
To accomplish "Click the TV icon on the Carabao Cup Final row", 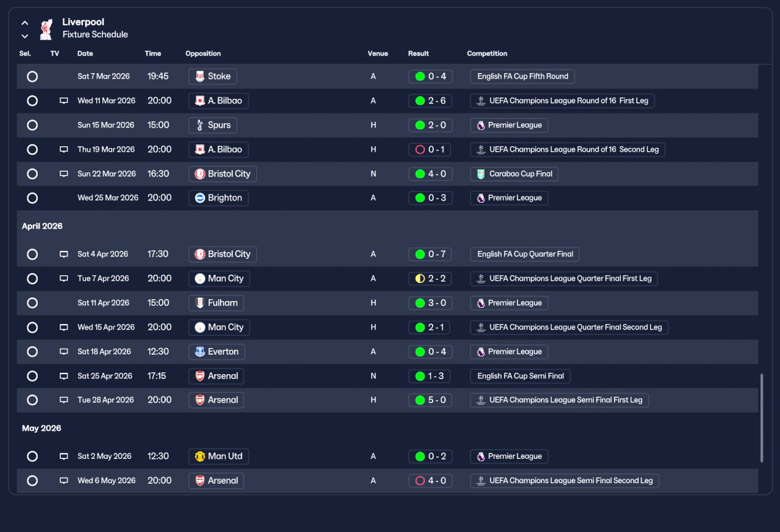I will pos(64,174).
